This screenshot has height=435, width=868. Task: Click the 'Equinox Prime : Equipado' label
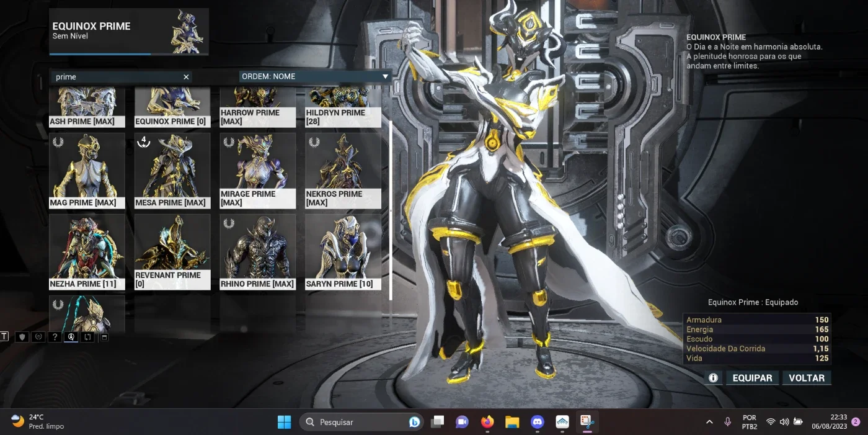[x=753, y=302]
